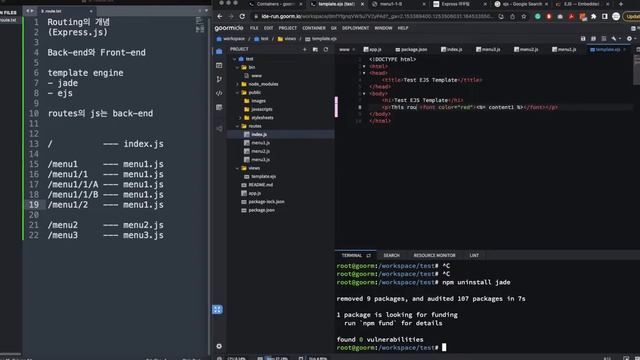
Task: Click the green extension icon in browser toolbar
Action: click(x=538, y=16)
